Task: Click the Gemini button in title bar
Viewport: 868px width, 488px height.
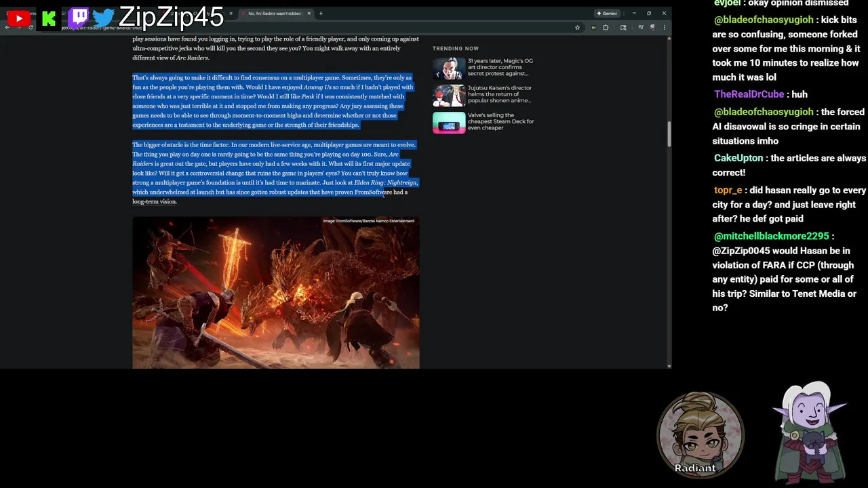Action: pos(607,14)
